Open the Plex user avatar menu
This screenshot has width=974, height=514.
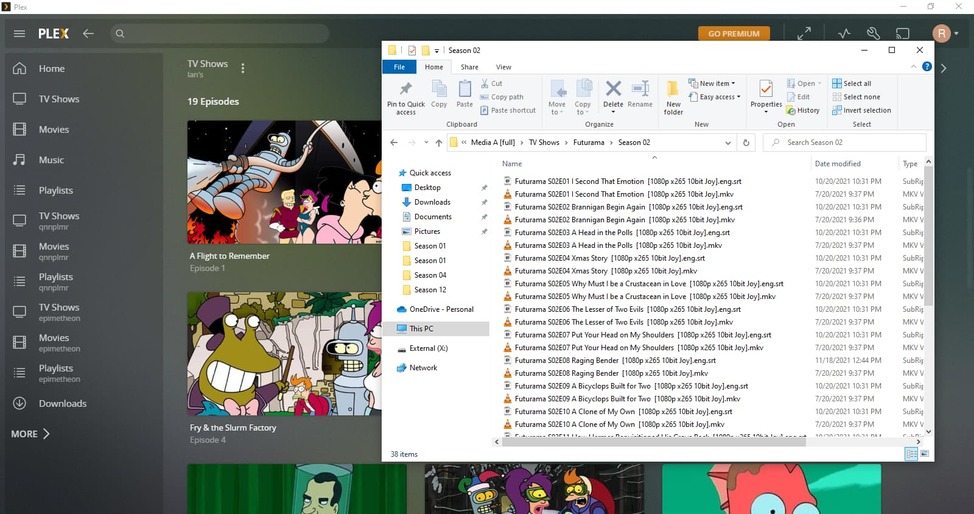(945, 34)
